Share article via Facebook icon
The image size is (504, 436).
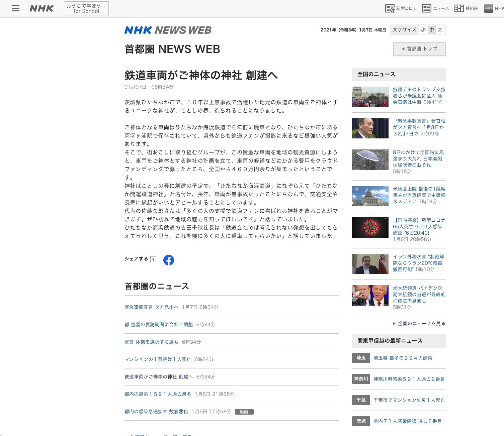(x=169, y=260)
